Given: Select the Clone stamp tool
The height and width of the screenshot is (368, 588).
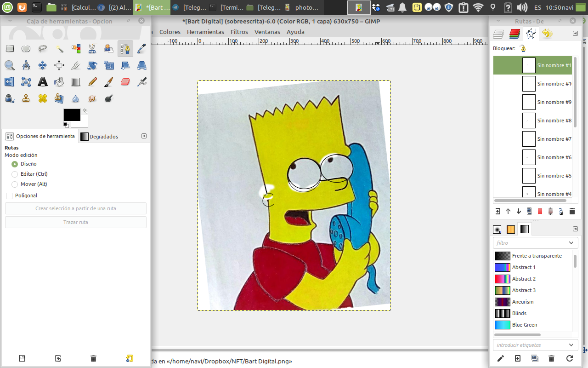Looking at the screenshot, I should coord(26,98).
